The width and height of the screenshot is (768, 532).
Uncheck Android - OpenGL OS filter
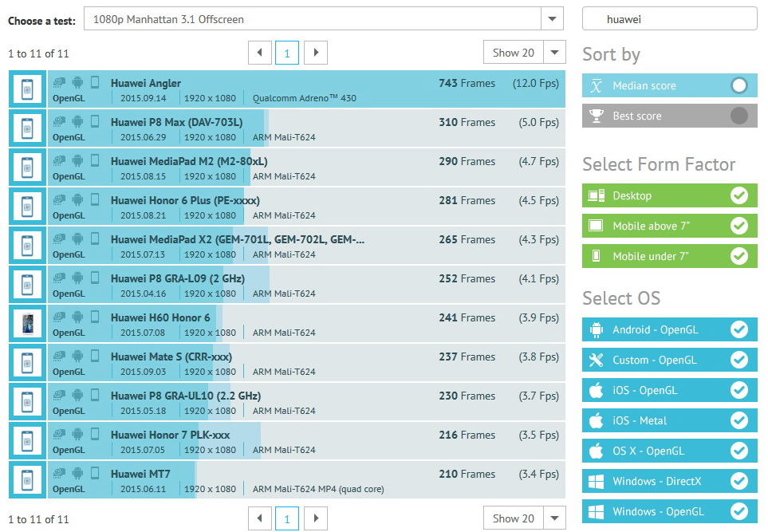739,329
